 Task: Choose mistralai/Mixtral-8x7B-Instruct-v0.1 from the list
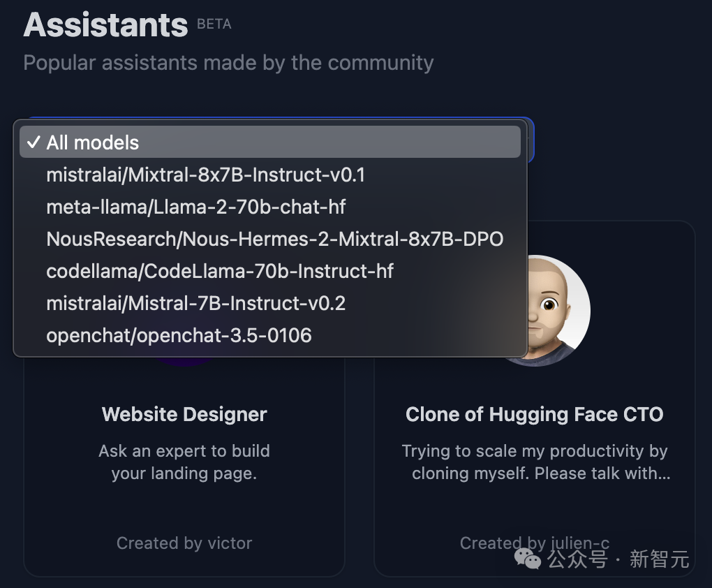click(x=205, y=175)
